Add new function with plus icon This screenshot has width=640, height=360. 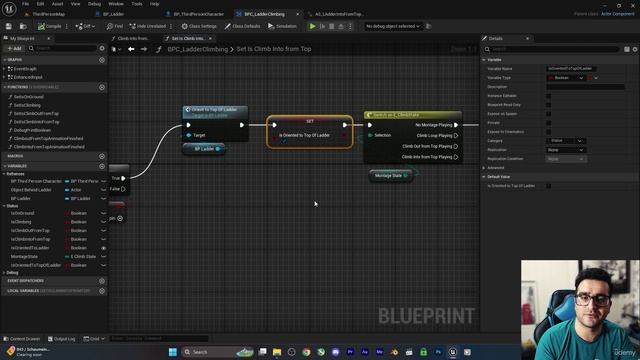click(102, 87)
